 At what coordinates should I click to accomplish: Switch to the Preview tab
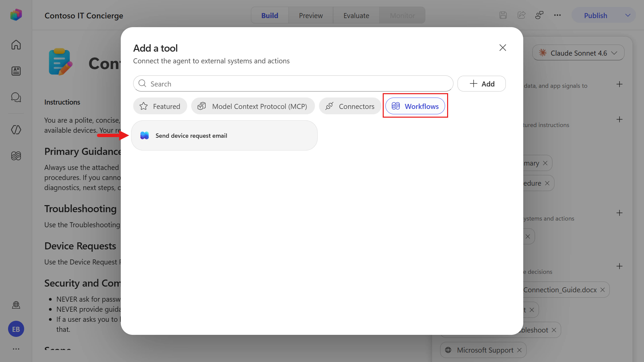tap(311, 15)
